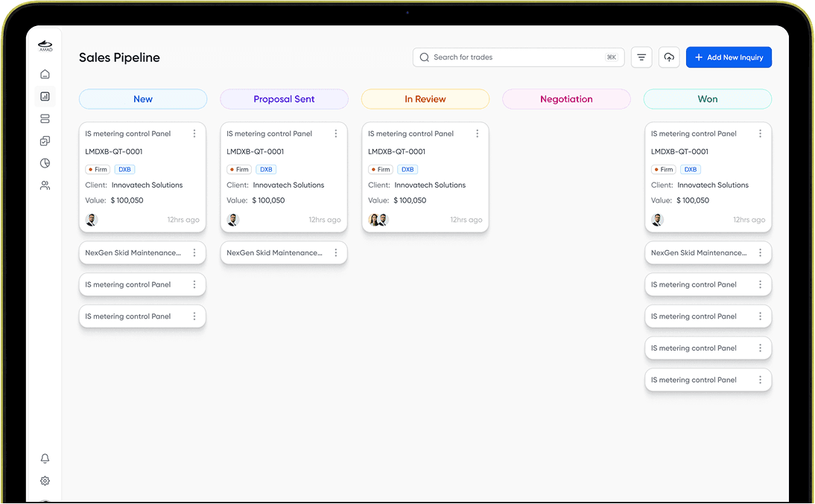Open kebab menu of expanded Proposal Sent card

[336, 133]
